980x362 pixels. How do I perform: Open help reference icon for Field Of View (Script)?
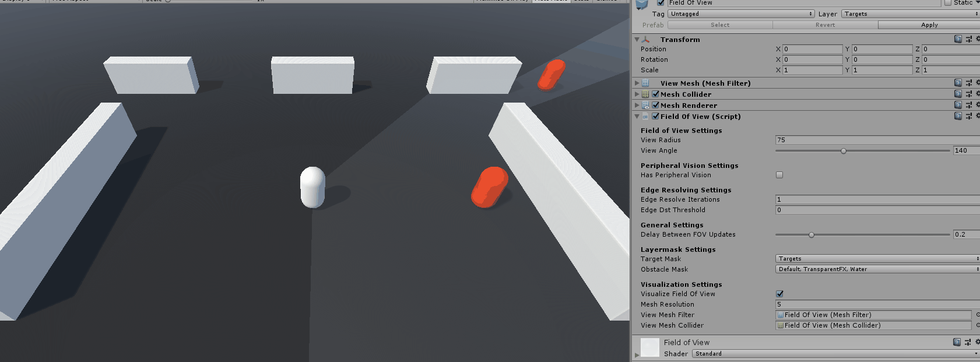(958, 116)
